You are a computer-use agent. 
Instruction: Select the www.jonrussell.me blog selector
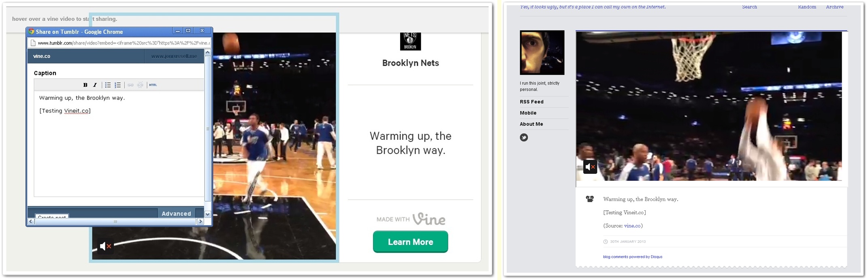(174, 56)
